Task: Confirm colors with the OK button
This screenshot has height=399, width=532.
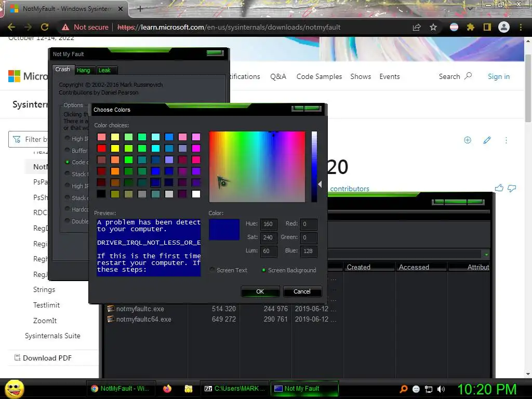Action: 260,291
